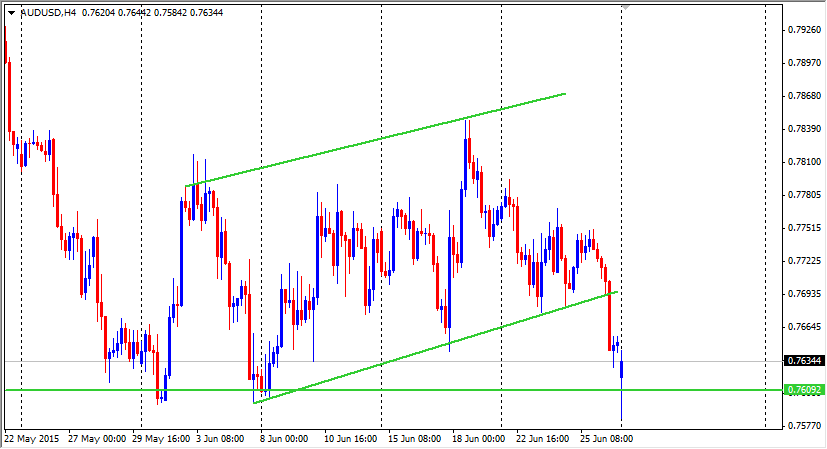Click the 10 Jun 16:00 time label
The image size is (827, 449).
[x=350, y=439]
